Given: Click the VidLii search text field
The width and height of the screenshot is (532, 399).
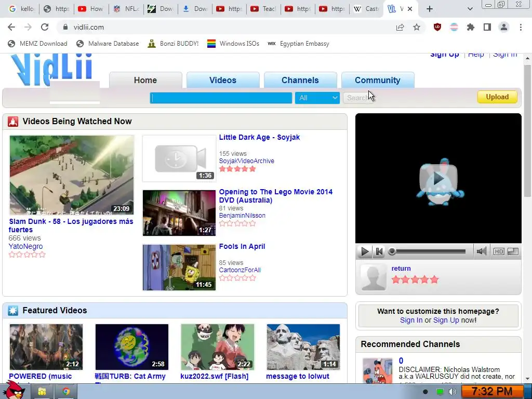Looking at the screenshot, I should (x=221, y=98).
